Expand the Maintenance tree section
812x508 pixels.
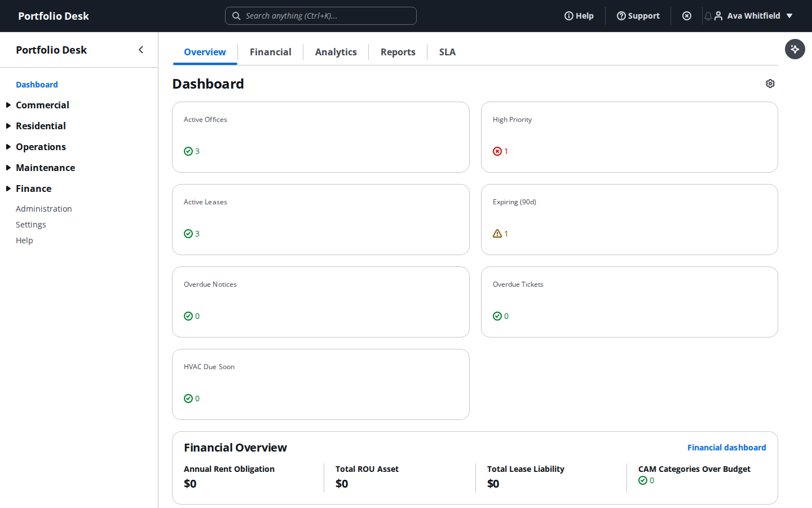[8, 168]
